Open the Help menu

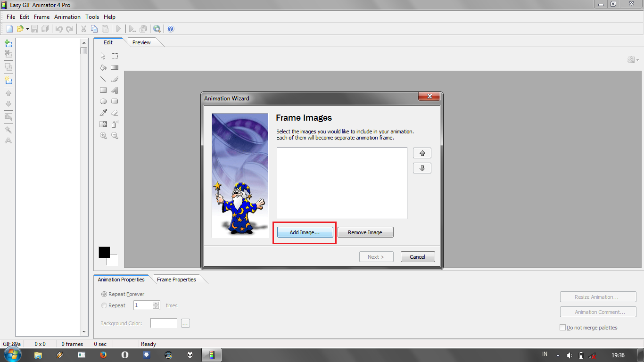coord(109,16)
